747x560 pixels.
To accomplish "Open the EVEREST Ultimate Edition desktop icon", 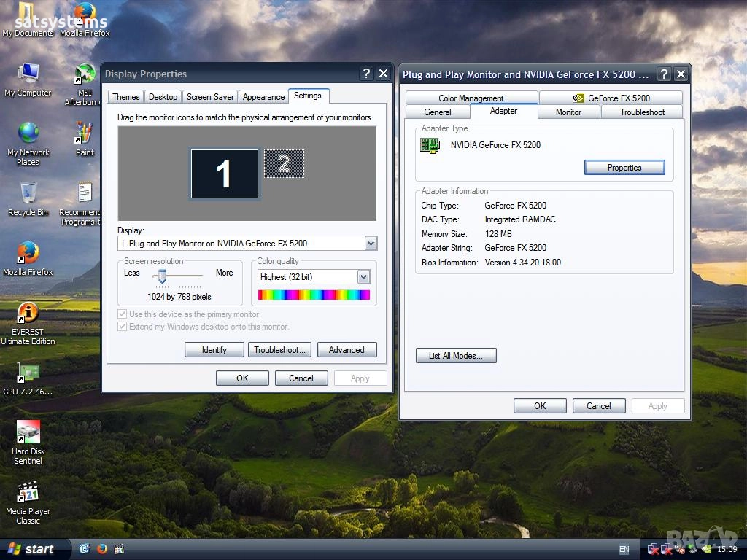I will click(28, 314).
